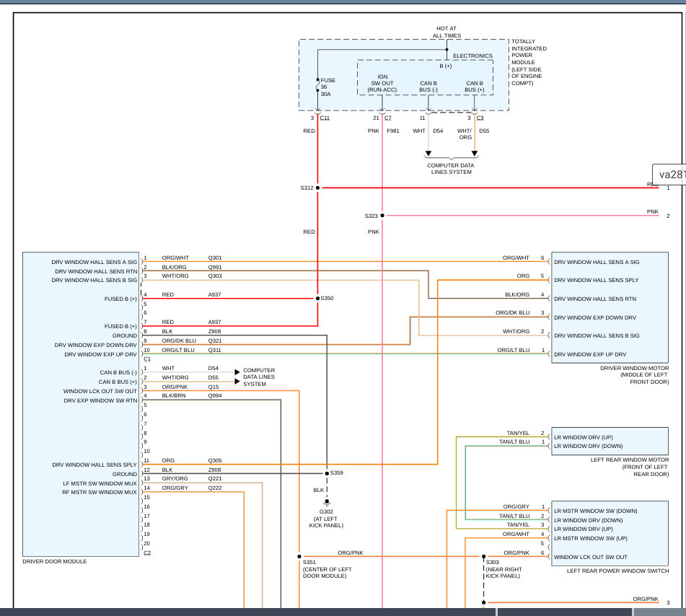The width and height of the screenshot is (686, 616).
Task: Click splice label S312
Action: tap(307, 188)
